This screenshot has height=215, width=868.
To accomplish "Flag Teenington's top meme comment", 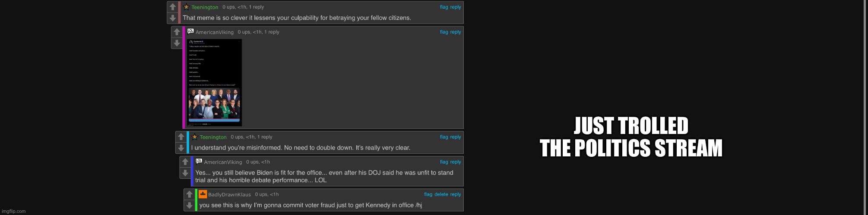I will point(444,7).
